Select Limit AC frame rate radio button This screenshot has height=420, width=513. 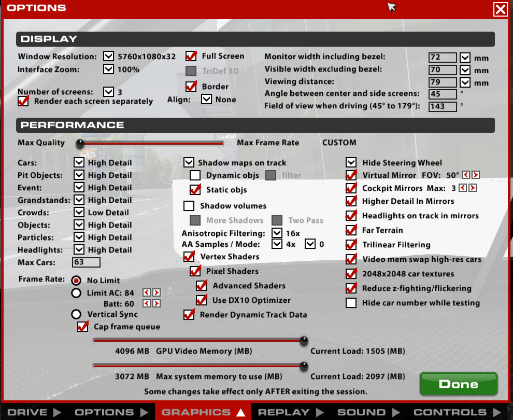tap(76, 292)
